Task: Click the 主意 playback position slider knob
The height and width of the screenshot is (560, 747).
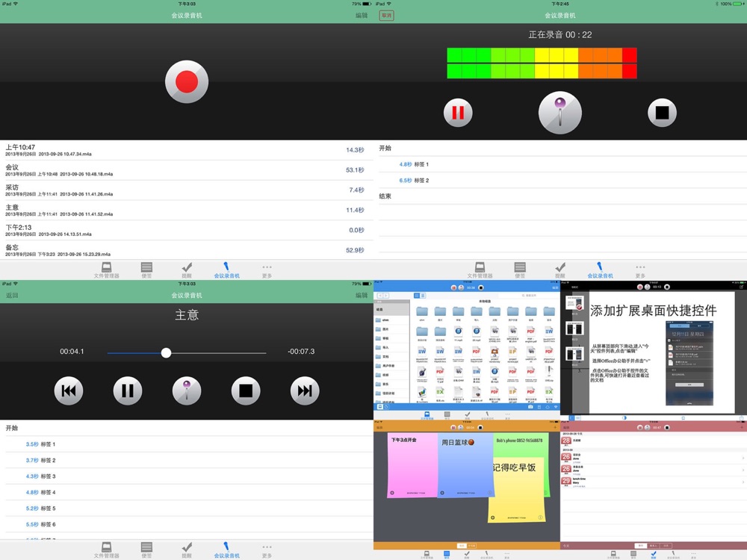Action: [x=166, y=352]
